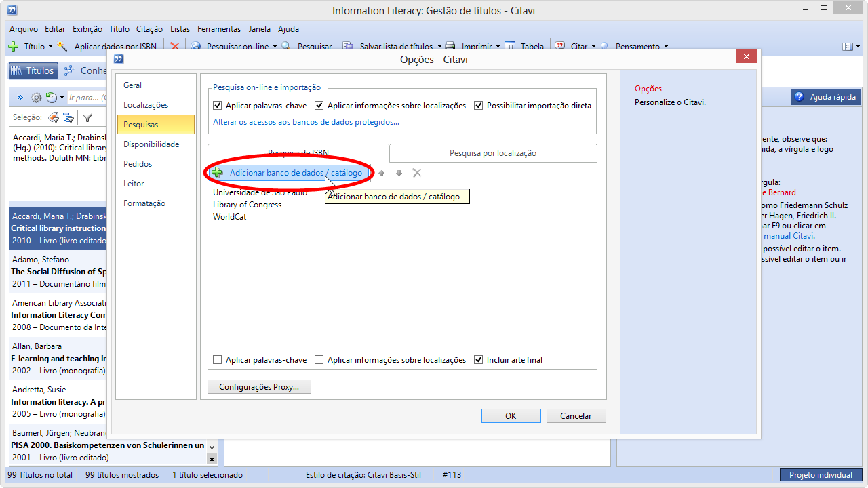Image resolution: width=868 pixels, height=488 pixels.
Task: Click the move-up arrow icon in database list toolbar
Action: click(x=381, y=173)
